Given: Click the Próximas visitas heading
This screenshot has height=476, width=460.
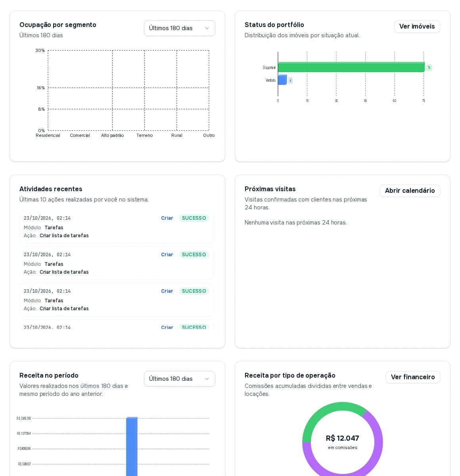Looking at the screenshot, I should (x=270, y=189).
